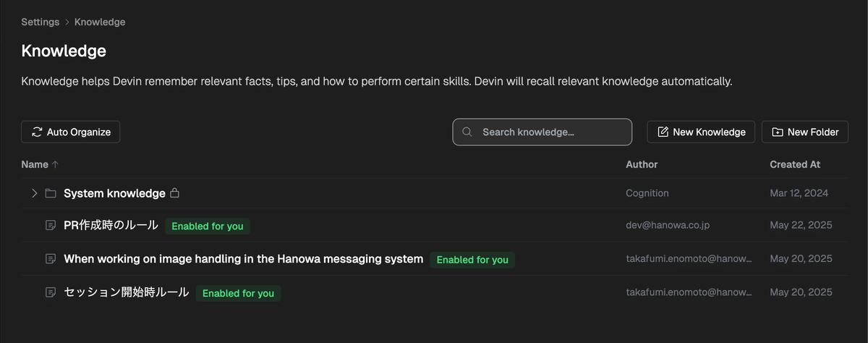Toggle Enabled for you on Hanowa image handling
868x343 pixels.
click(472, 260)
